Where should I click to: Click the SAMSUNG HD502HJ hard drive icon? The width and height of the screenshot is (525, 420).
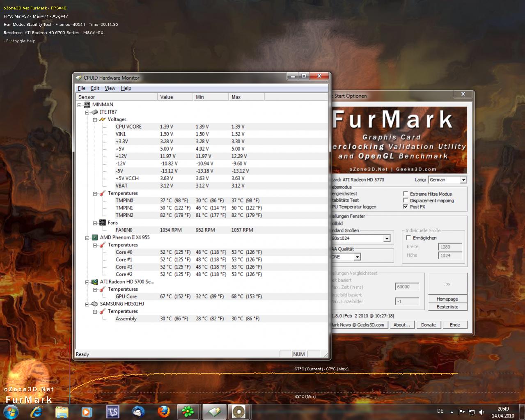point(95,304)
